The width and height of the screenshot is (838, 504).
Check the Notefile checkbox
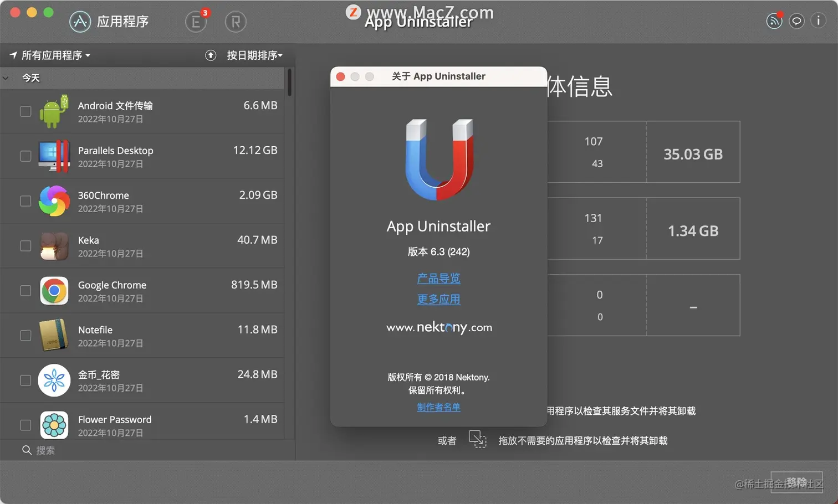pyautogui.click(x=25, y=336)
